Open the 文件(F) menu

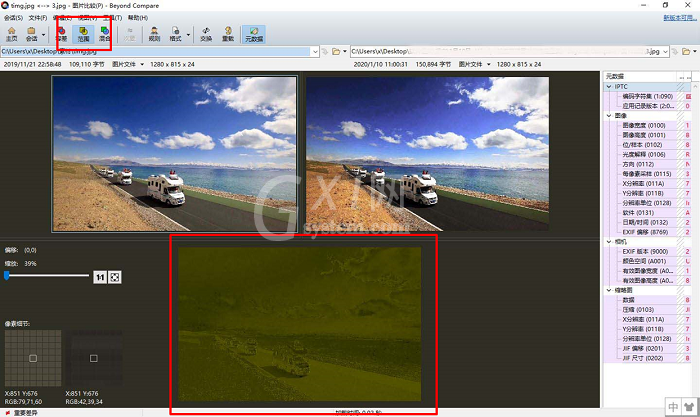click(x=38, y=18)
